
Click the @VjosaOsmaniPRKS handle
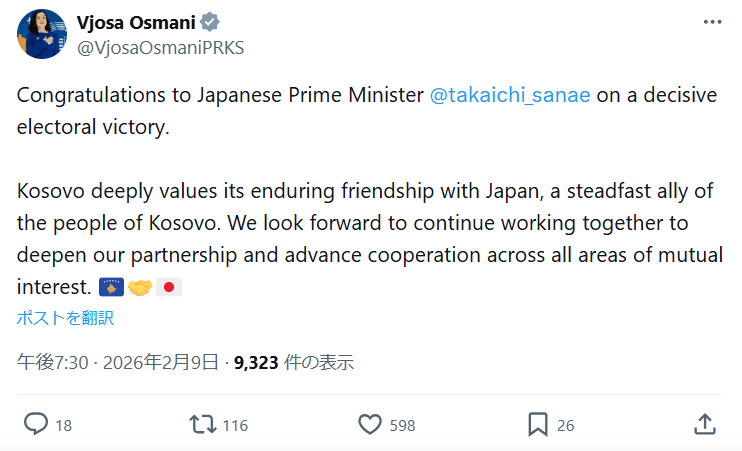[x=160, y=47]
